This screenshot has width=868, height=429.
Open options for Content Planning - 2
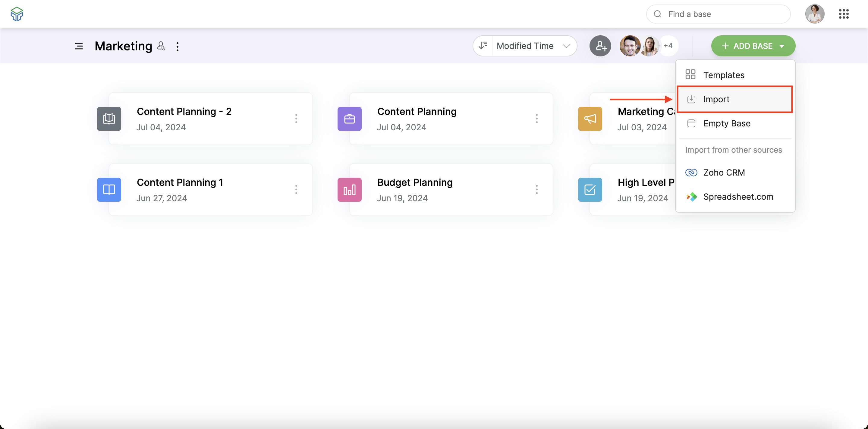(296, 119)
